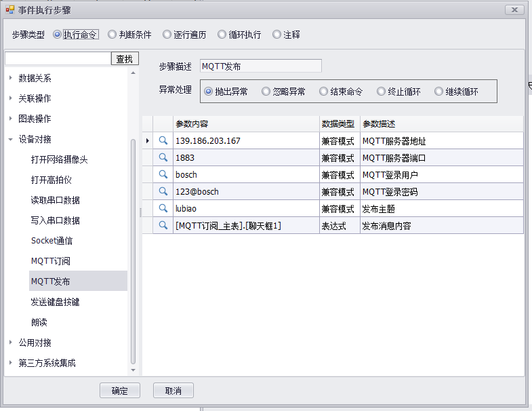
Task: Click the window icon in title bar
Action: click(x=10, y=10)
